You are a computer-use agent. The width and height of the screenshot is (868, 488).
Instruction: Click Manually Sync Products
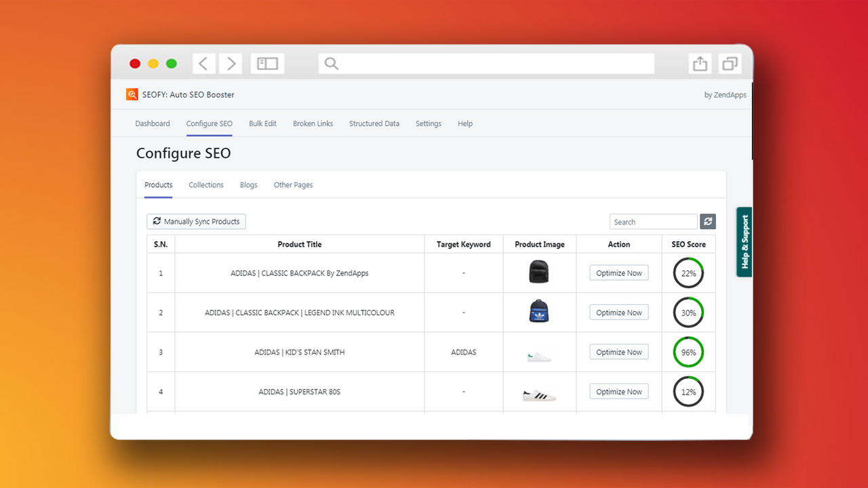196,221
